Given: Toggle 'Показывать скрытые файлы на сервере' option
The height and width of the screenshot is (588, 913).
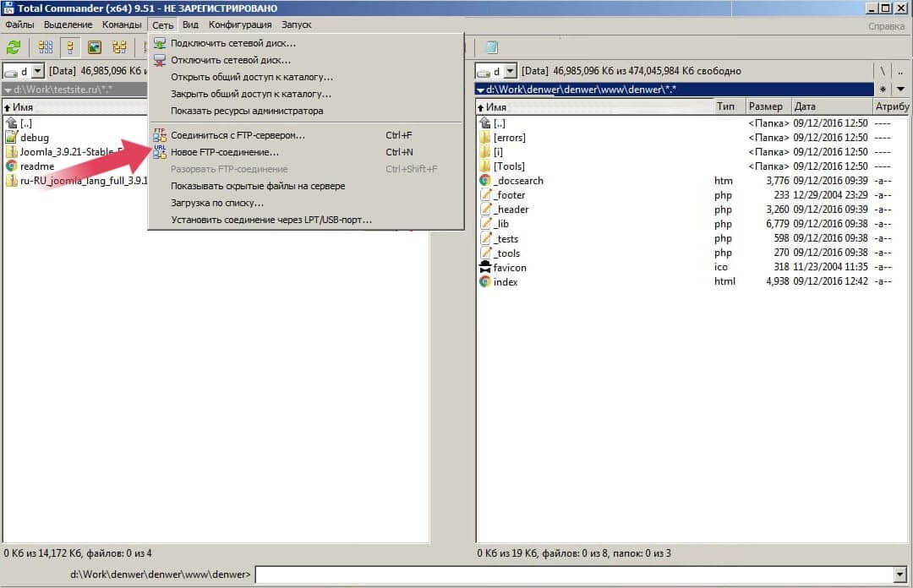Looking at the screenshot, I should (x=258, y=186).
